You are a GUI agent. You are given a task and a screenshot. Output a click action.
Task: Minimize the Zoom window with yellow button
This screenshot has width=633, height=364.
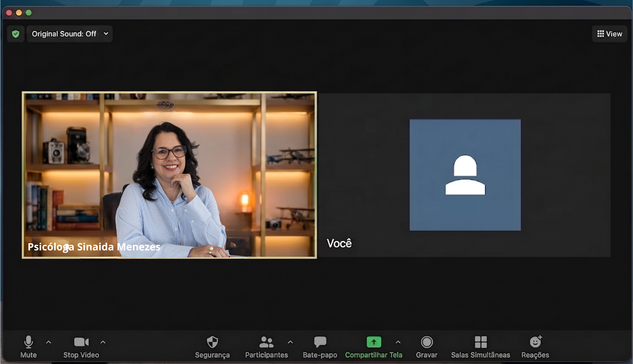[x=19, y=13]
